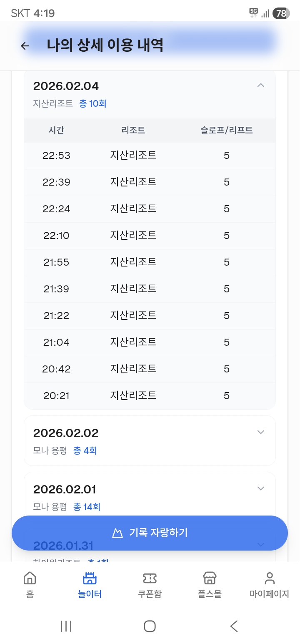Screen dimensions: 300x644
Task: Tap the Android recent apps icon
Action: [66, 626]
